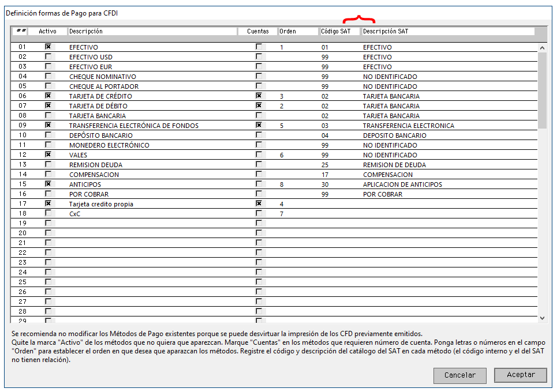Uncheck Activo for EFECTIVO row
The height and width of the screenshot is (392, 557).
pos(48,47)
